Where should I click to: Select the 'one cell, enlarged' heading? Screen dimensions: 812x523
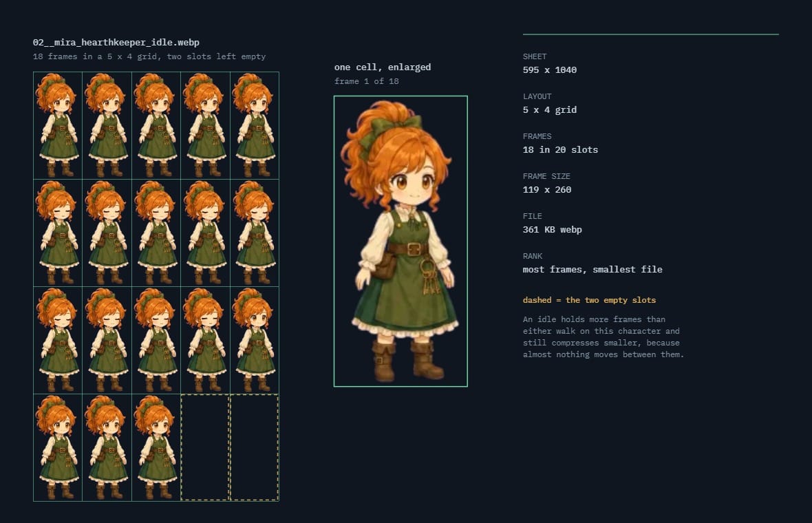point(383,67)
